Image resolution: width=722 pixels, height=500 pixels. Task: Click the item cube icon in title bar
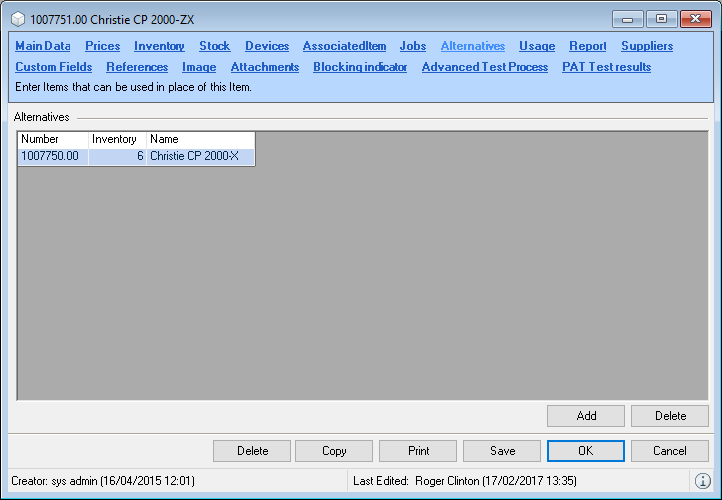point(17,19)
